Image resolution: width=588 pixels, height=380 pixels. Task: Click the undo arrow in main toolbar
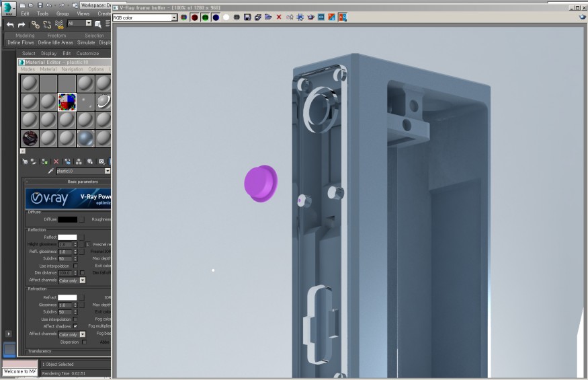click(10, 24)
